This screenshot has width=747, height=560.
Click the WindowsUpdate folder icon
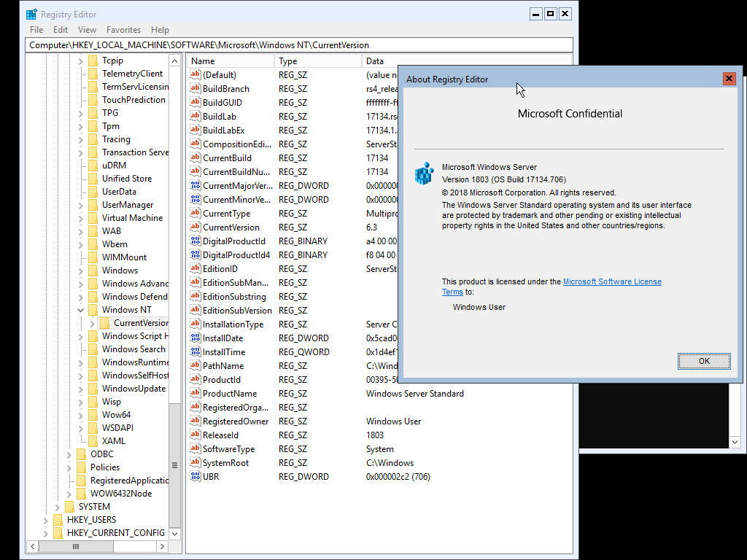click(93, 389)
